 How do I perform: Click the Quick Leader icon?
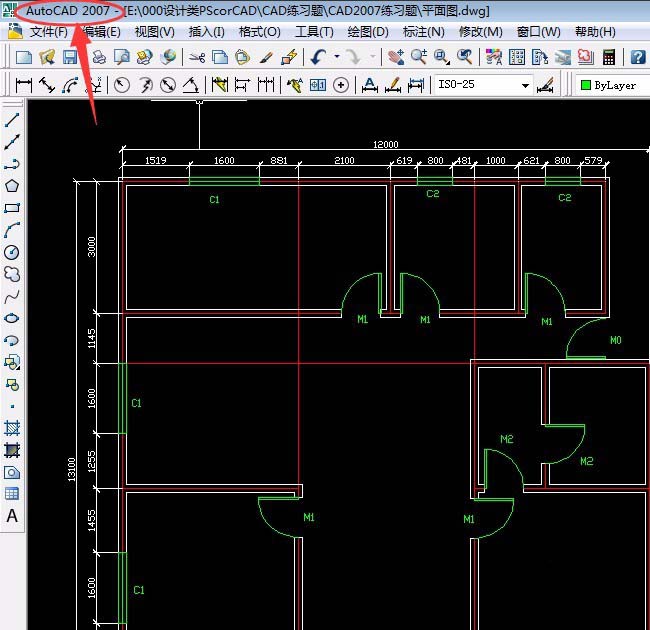pyautogui.click(x=295, y=85)
